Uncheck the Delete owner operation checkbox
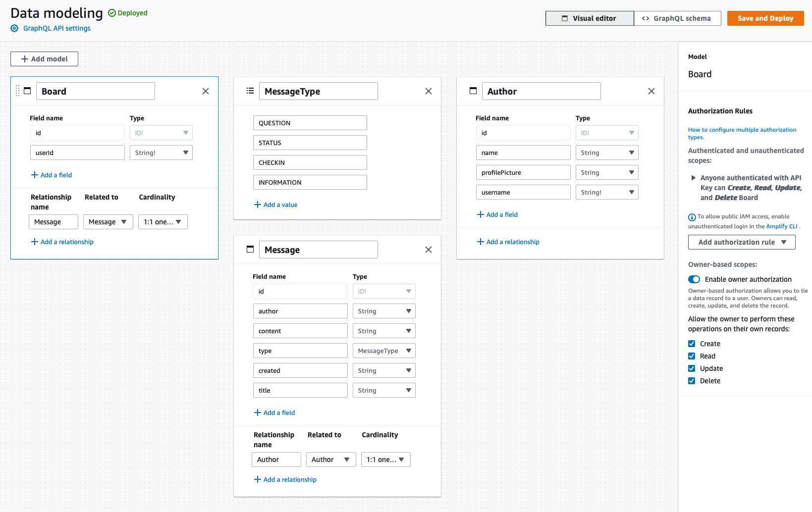This screenshot has height=512, width=812. 692,381
